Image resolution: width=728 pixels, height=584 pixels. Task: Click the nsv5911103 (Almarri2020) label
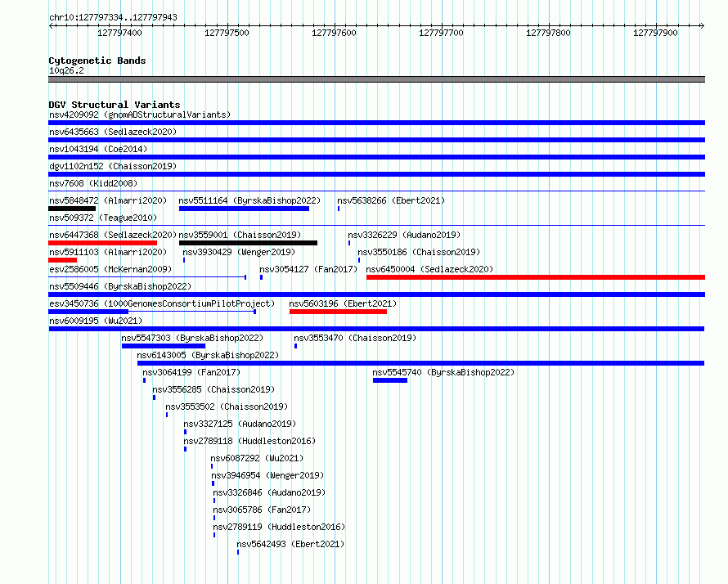pyautogui.click(x=108, y=252)
